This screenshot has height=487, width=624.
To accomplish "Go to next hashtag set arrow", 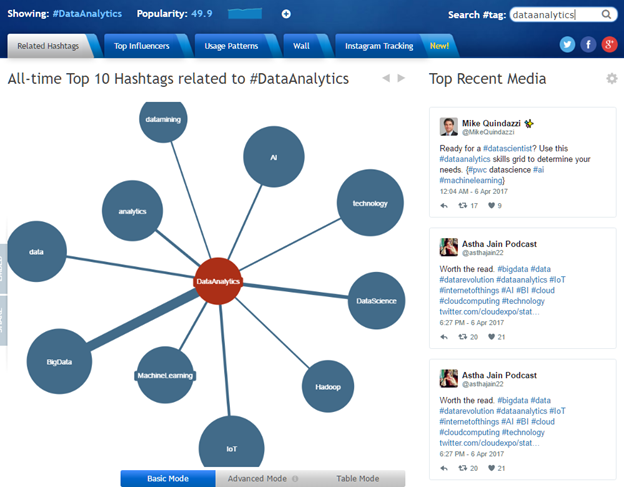I will pos(402,78).
